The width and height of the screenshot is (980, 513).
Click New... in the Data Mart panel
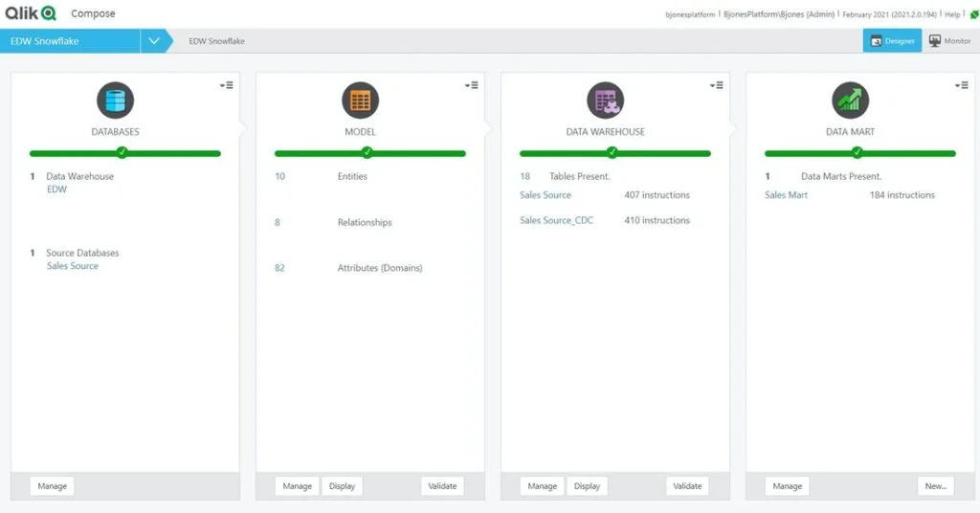tap(935, 486)
